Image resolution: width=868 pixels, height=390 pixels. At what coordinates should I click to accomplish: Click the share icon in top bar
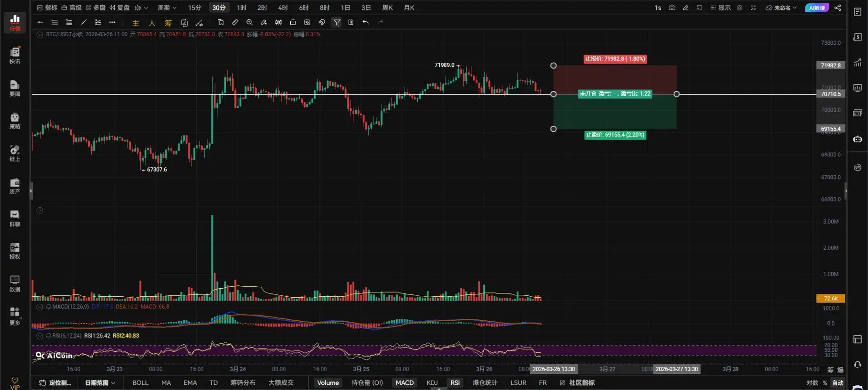(x=838, y=8)
